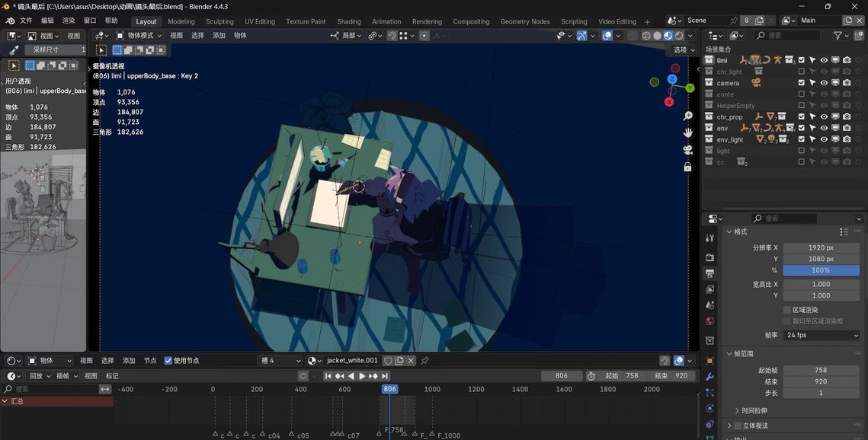Toggle the camera collection exclude checkbox
This screenshot has width=868, height=440.
coord(801,83)
